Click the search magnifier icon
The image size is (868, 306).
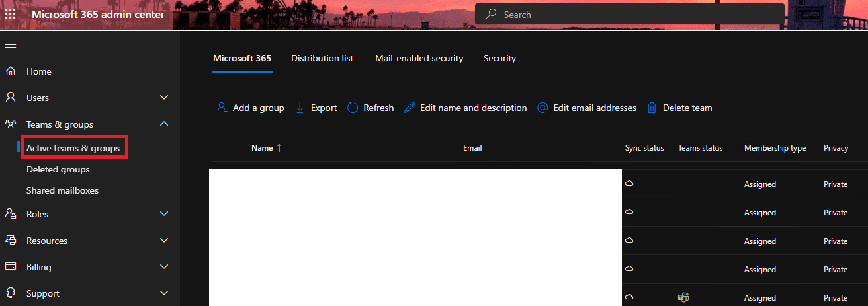[x=491, y=14]
